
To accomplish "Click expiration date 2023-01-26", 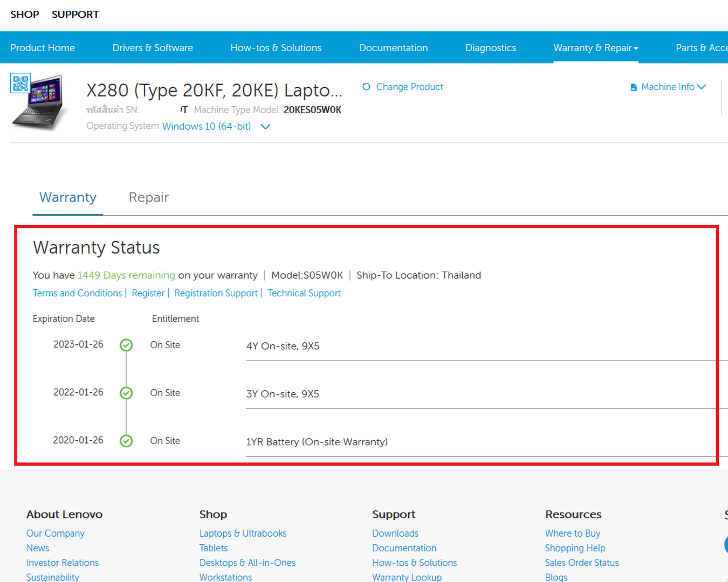I will pyautogui.click(x=78, y=344).
